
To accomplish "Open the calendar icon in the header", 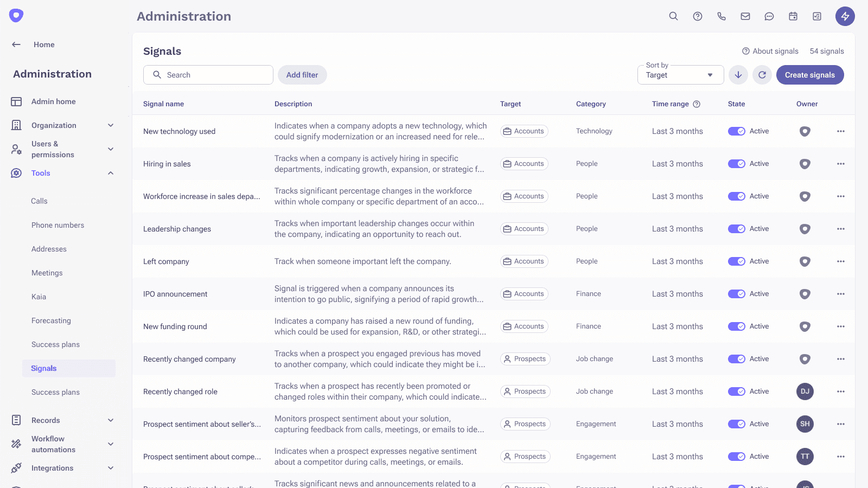I will click(793, 16).
